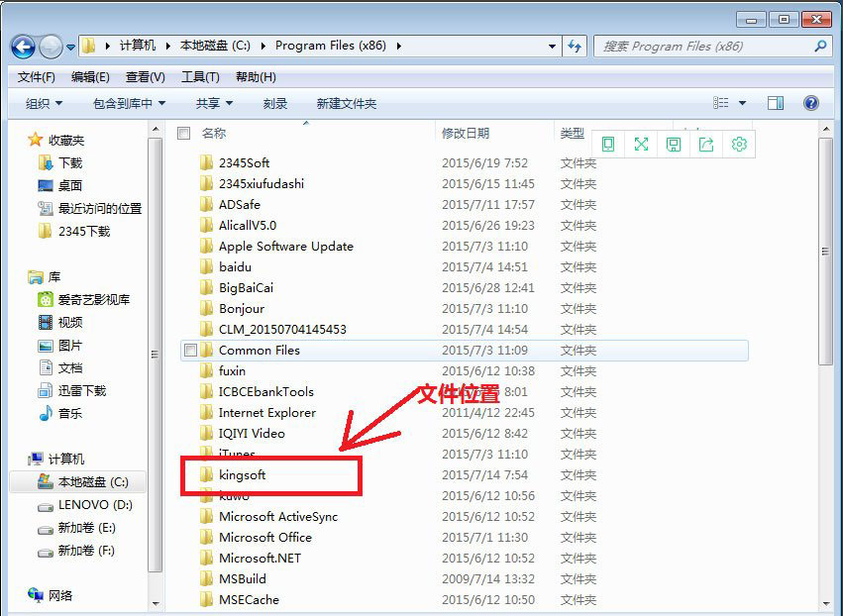
Task: Select the 2345Soft folder icon
Action: point(206,162)
